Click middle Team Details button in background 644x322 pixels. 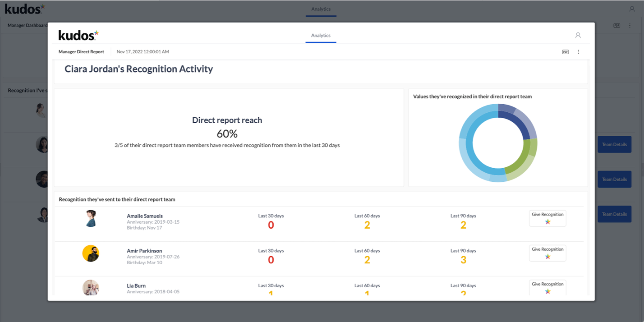(x=614, y=179)
